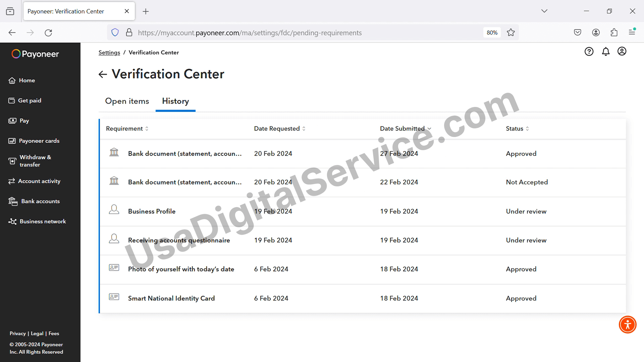Expand the list all tabs chevron
Screen dimensions: 644x362
pos(544,11)
